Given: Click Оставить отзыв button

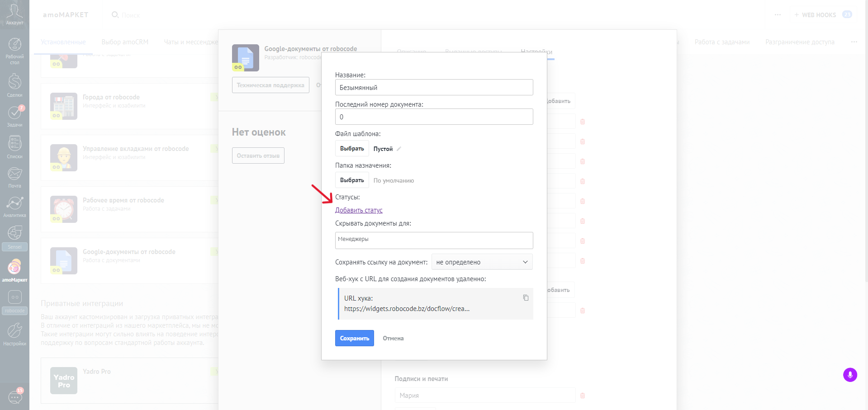Looking at the screenshot, I should [258, 156].
